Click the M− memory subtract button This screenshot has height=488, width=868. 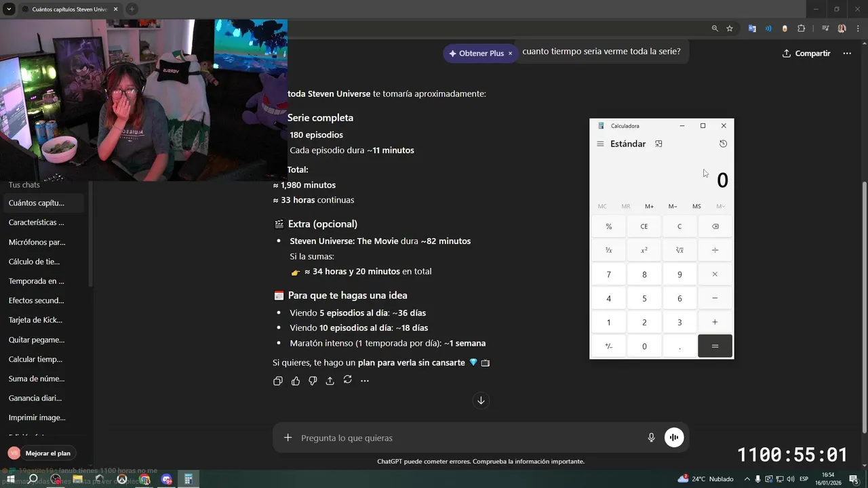[673, 206]
